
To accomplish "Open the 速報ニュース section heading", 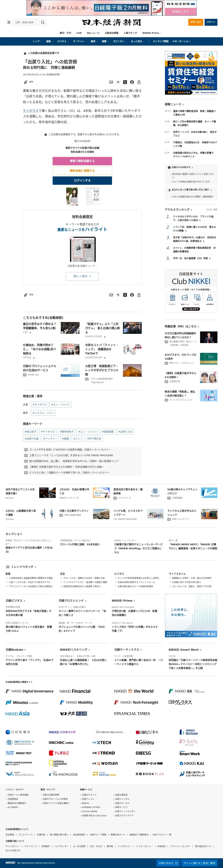I will [x=174, y=104].
